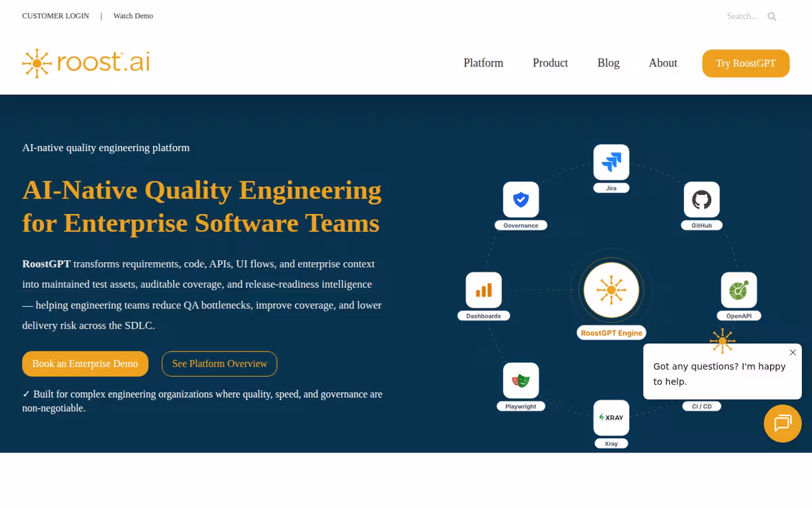The width and height of the screenshot is (812, 508).
Task: Click the GitHub label pill
Action: click(x=702, y=226)
